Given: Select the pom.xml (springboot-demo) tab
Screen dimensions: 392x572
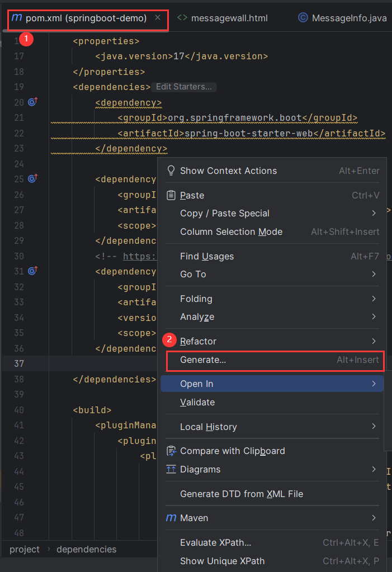Looking at the screenshot, I should pyautogui.click(x=86, y=18).
